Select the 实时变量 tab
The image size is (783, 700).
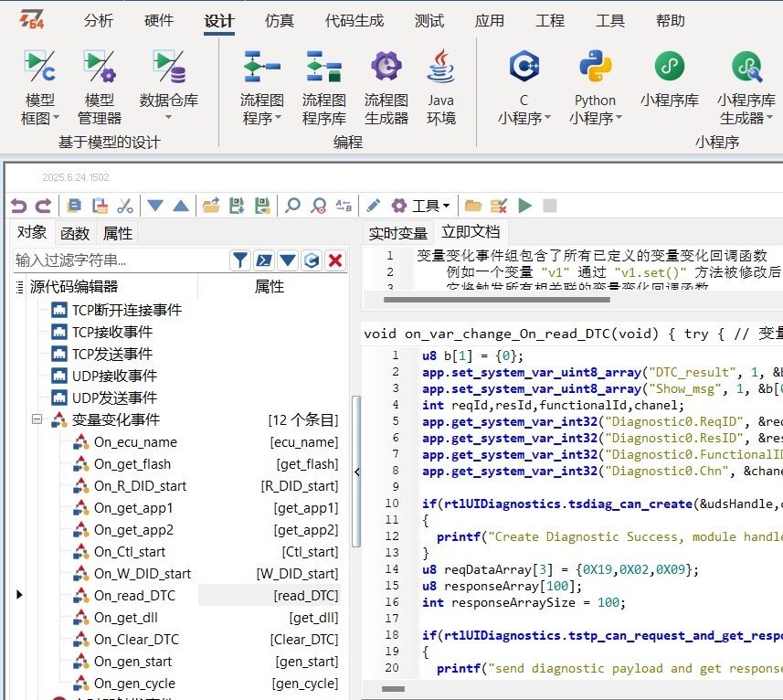click(397, 233)
